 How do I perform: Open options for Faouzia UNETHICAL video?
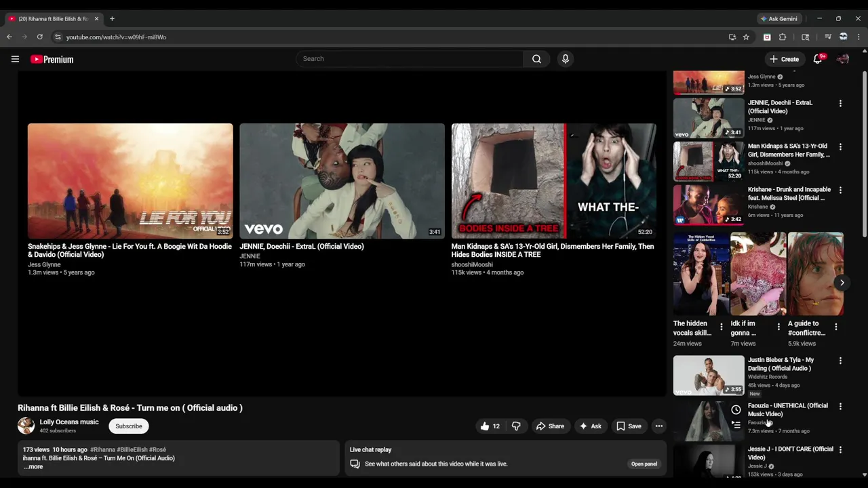point(840,407)
